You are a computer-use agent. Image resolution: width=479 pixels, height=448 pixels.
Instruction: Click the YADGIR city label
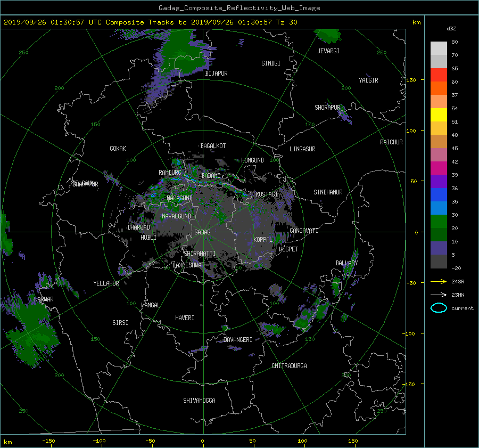coord(368,80)
